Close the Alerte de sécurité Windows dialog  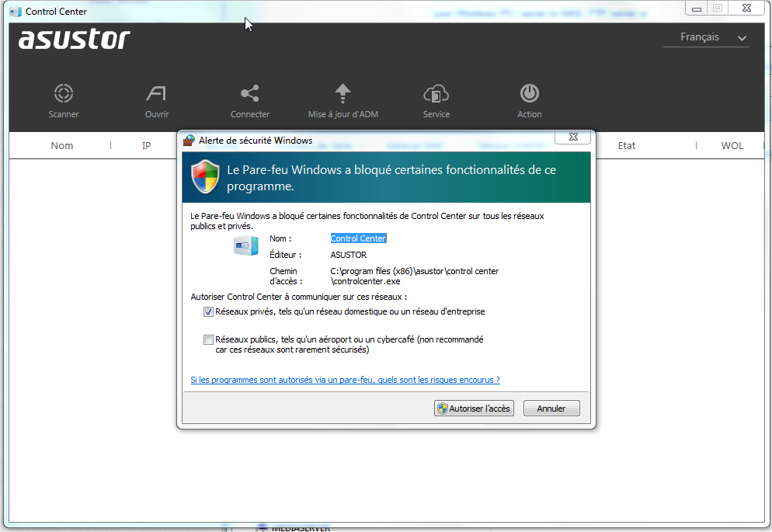tap(572, 137)
